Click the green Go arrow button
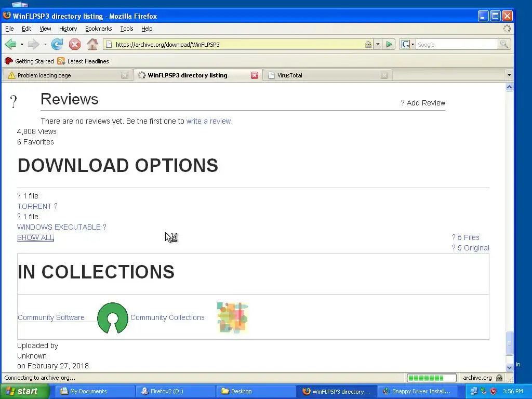The image size is (532, 399). coord(389,45)
